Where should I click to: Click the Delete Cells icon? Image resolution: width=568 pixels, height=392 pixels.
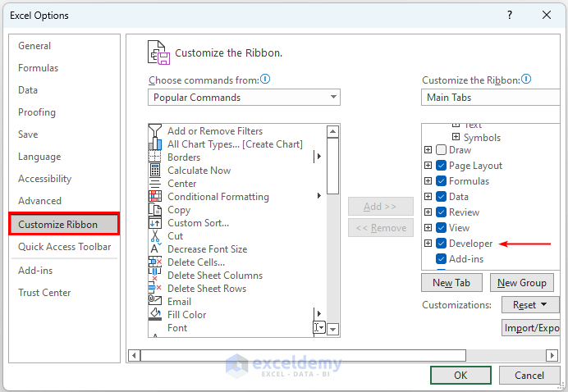click(155, 262)
